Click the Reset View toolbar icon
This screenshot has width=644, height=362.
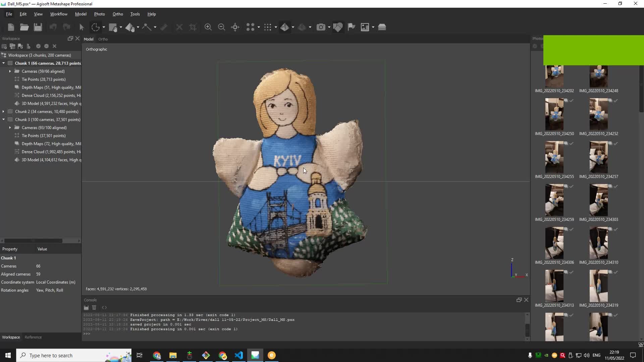235,27
